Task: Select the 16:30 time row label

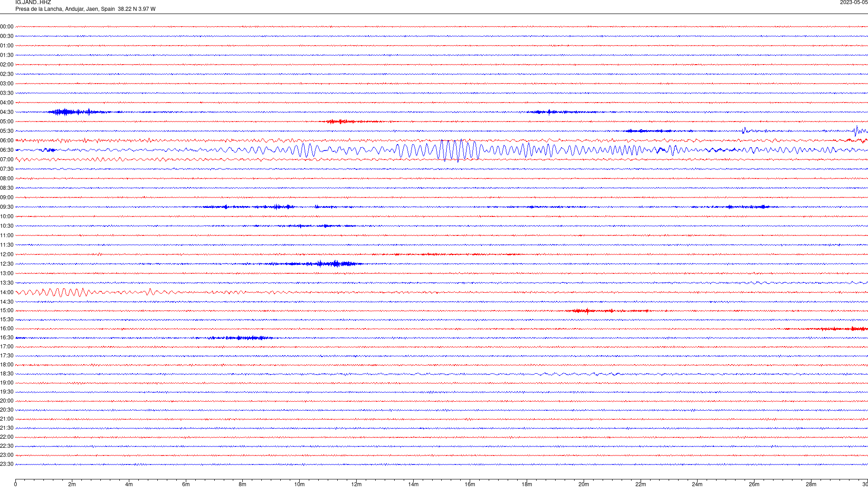Action: click(7, 338)
